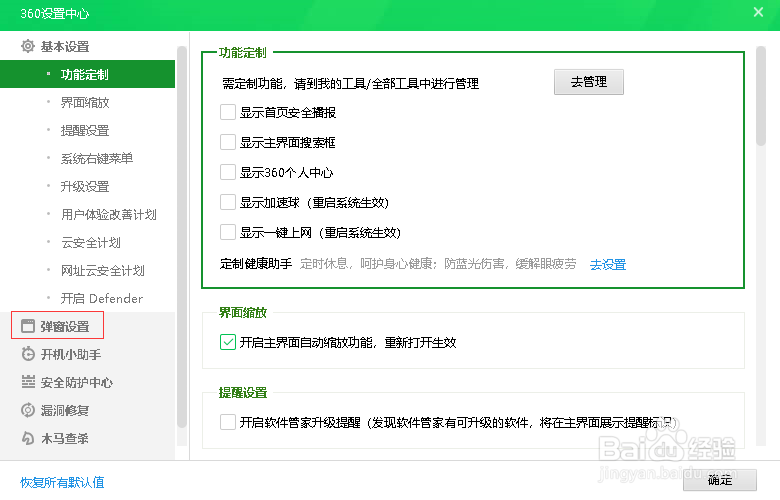Click the window icon beside 弹窗设置
Image resolution: width=780 pixels, height=500 pixels.
tap(28, 326)
